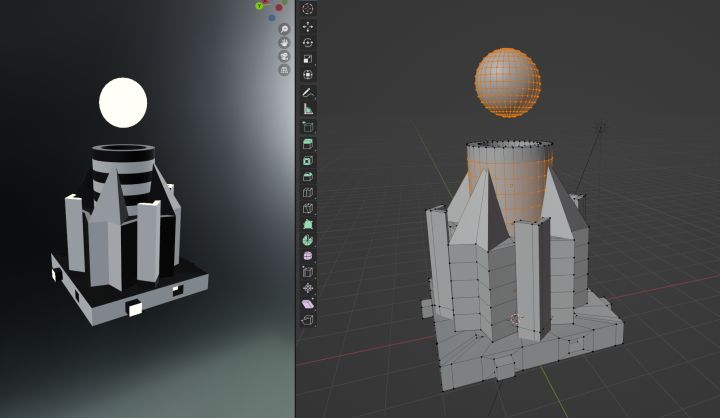Activate the Extrude Region tool
The height and width of the screenshot is (418, 720).
tap(308, 144)
